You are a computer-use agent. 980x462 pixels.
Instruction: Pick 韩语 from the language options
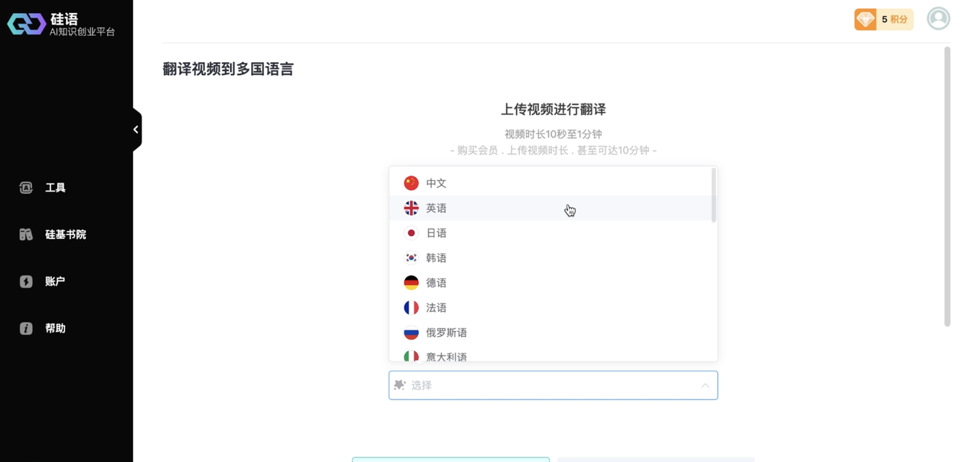[x=436, y=258]
